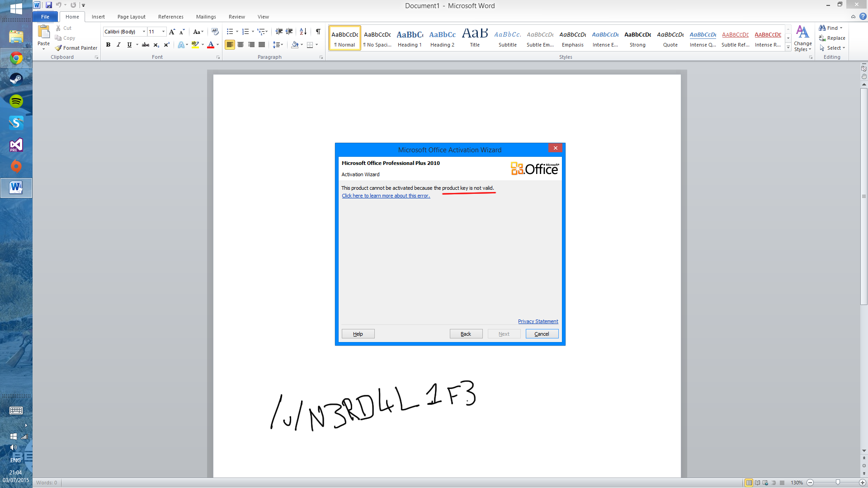Expand the Styles gallery More arrow
Screen dimensions: 868x488
click(x=788, y=47)
